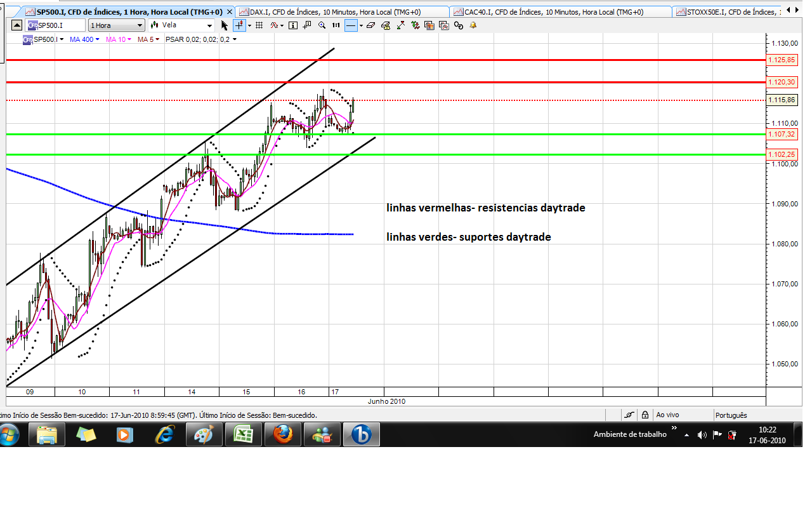Close the SP500.I chart tab
This screenshot has height=508, width=812.
[230, 11]
